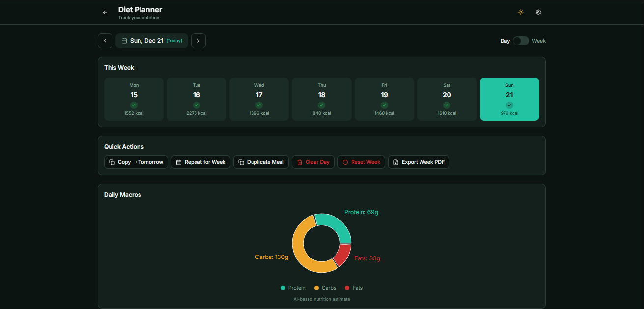
Task: Open settings via gear icon
Action: pyautogui.click(x=538, y=12)
